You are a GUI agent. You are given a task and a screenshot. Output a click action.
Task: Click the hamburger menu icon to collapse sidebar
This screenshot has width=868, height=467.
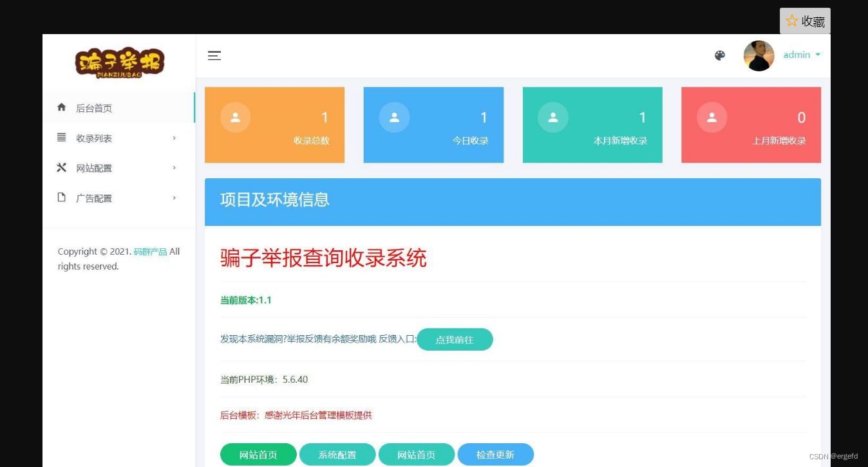(214, 56)
